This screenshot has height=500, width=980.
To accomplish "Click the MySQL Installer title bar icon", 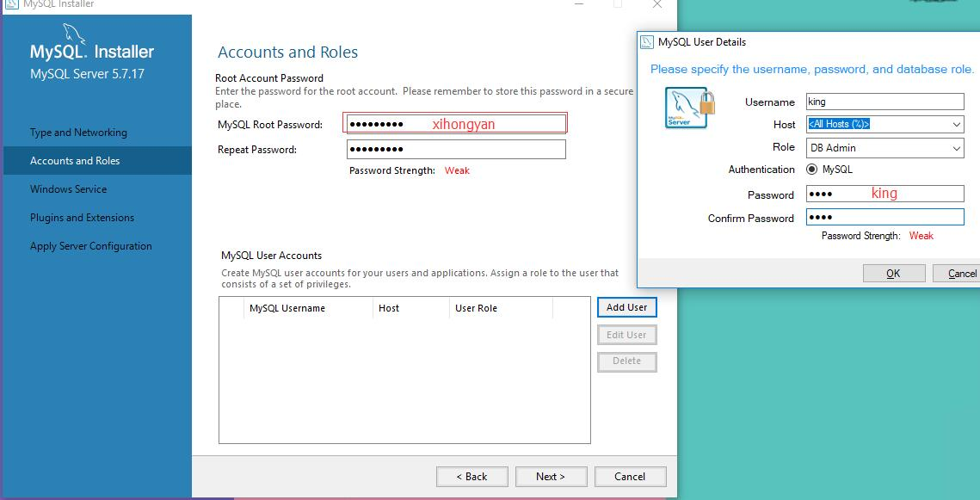I will pos(11,3).
